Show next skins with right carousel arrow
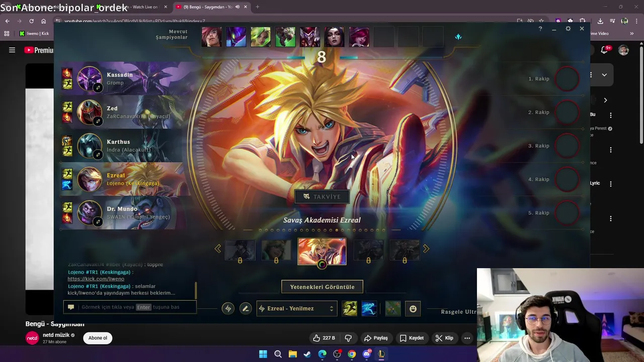The image size is (644, 362). pos(426,248)
